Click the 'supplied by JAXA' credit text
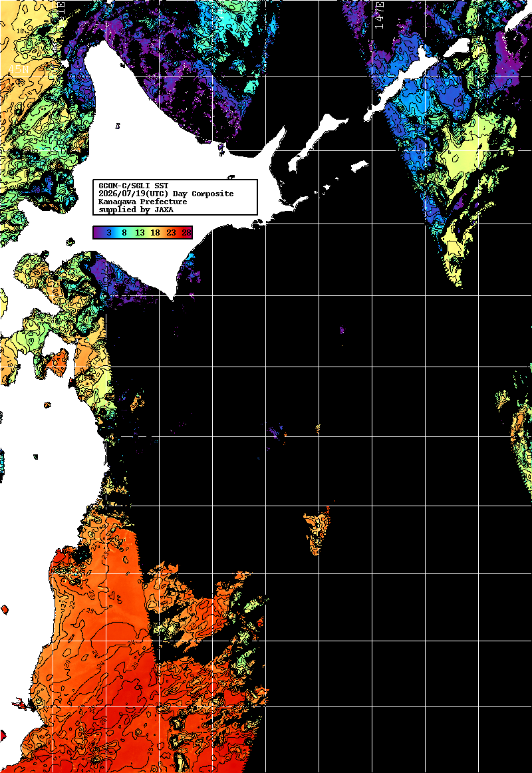Viewport: 532px width, 773px height. coord(136,210)
